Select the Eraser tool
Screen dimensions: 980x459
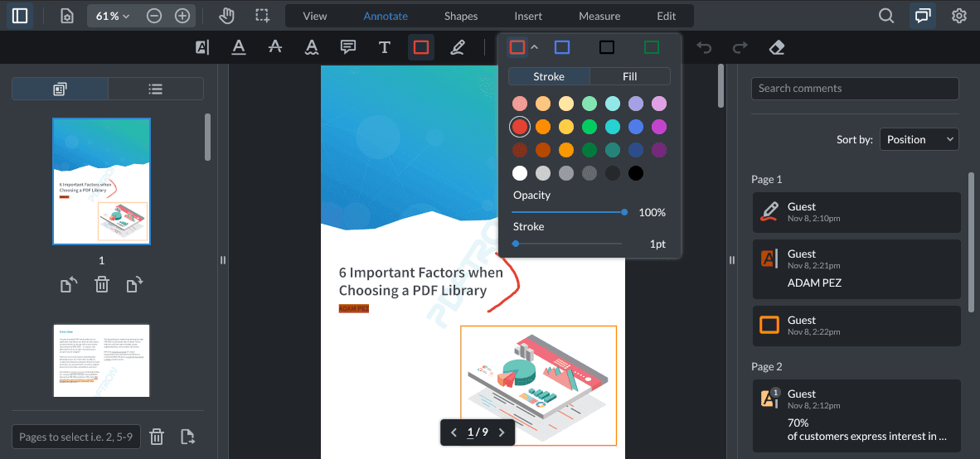(777, 47)
